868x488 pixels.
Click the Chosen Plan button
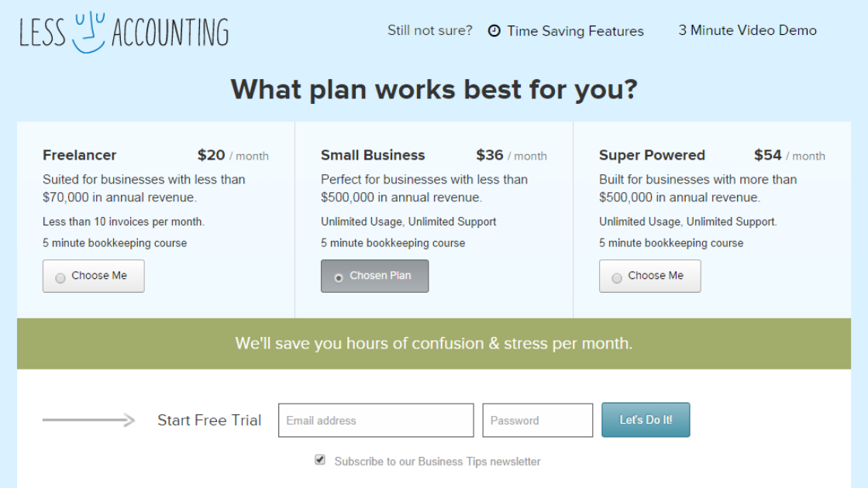[x=375, y=276]
